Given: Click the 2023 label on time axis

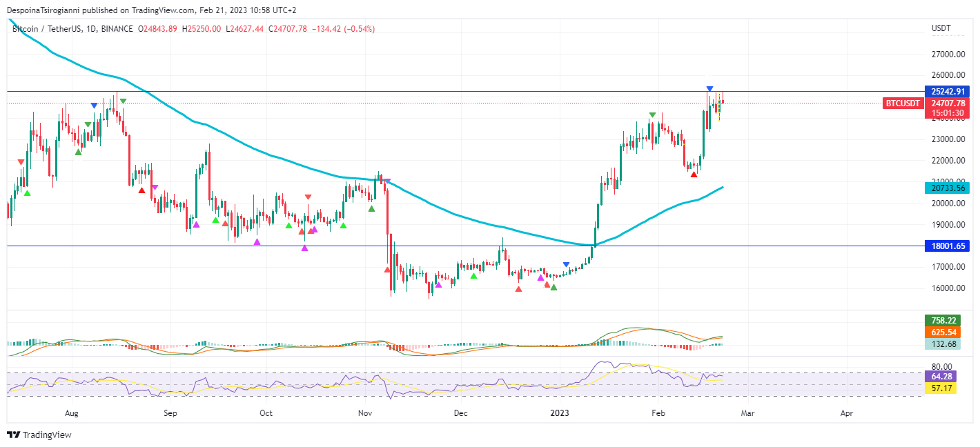Looking at the screenshot, I should (x=559, y=413).
